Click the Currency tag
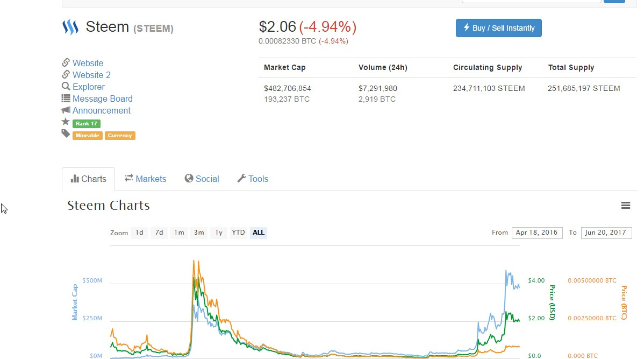Screen dimensions: 644x359 [x=120, y=135]
